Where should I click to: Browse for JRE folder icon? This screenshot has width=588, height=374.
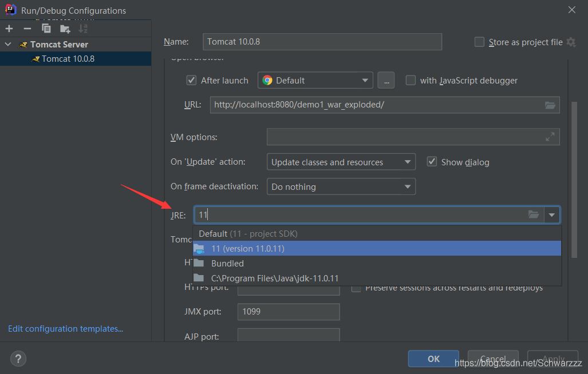click(x=533, y=214)
